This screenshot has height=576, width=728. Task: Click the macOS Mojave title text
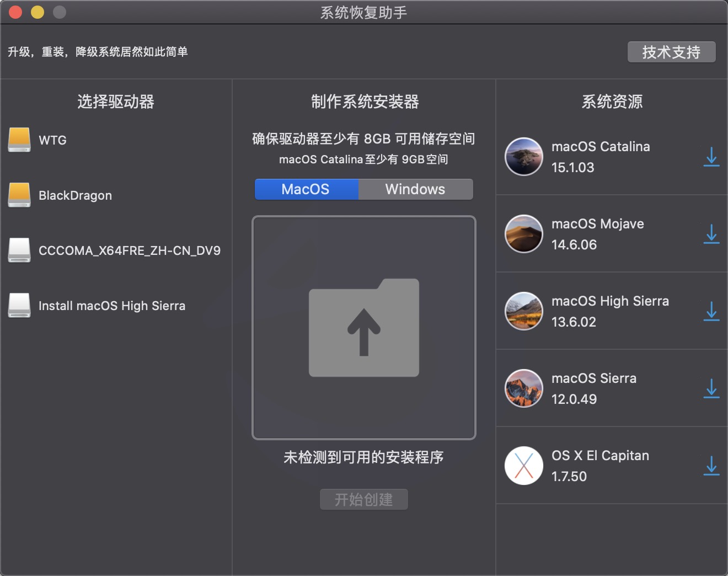[598, 223]
